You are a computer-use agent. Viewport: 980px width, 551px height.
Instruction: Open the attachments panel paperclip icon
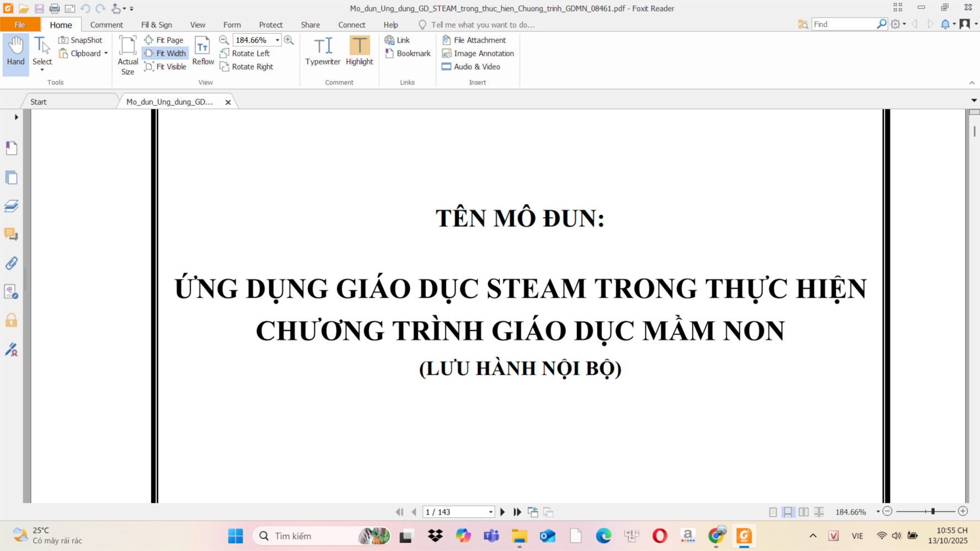coord(11,263)
